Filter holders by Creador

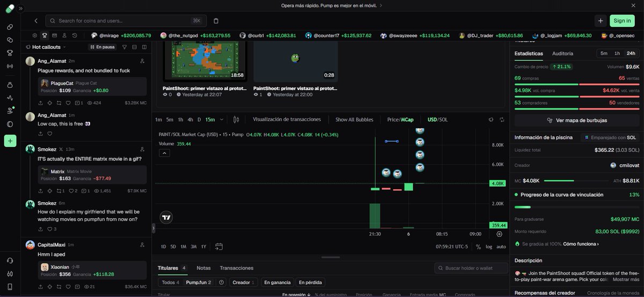[244, 282]
